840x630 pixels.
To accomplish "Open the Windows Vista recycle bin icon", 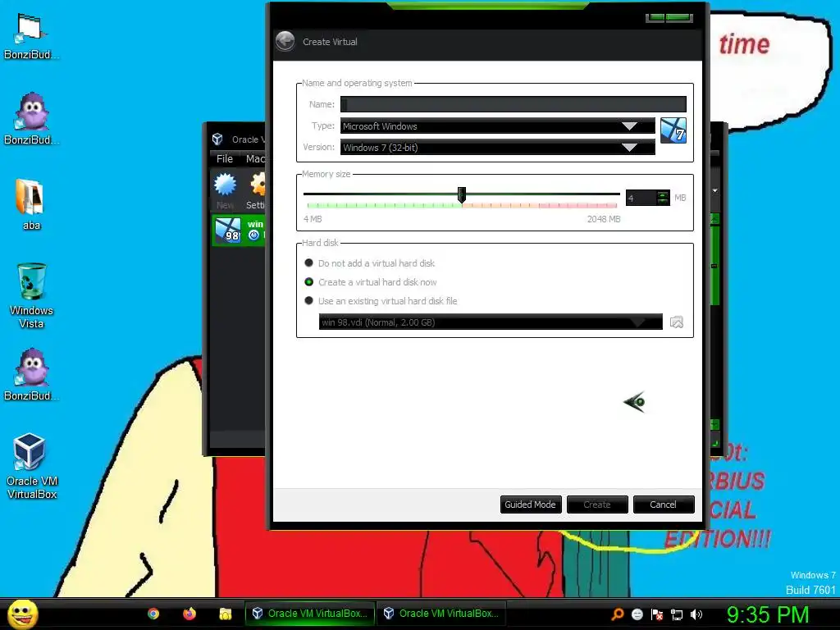I will pyautogui.click(x=31, y=295).
